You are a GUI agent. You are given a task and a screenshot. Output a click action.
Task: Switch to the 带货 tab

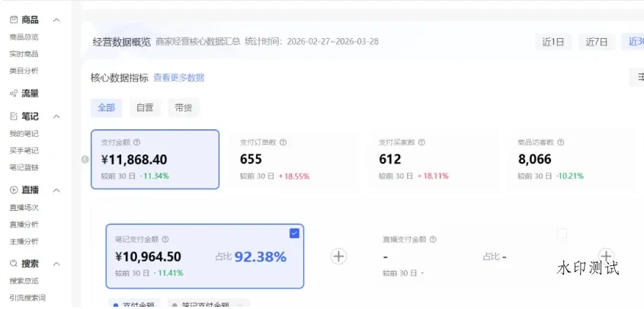pos(183,108)
